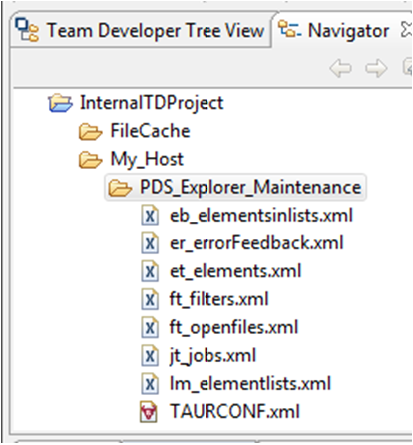Select eb_elementsinlists.xml file
This screenshot has height=445, width=413.
[x=261, y=216]
